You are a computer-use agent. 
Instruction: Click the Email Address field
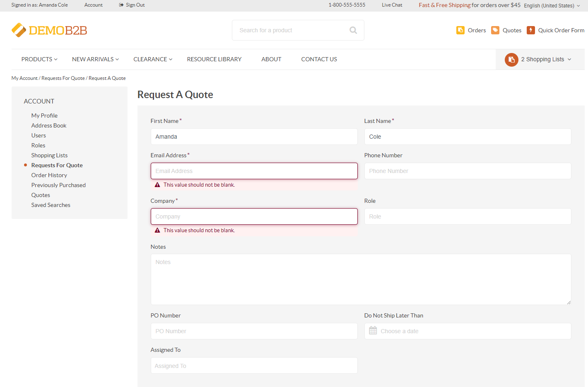[254, 171]
